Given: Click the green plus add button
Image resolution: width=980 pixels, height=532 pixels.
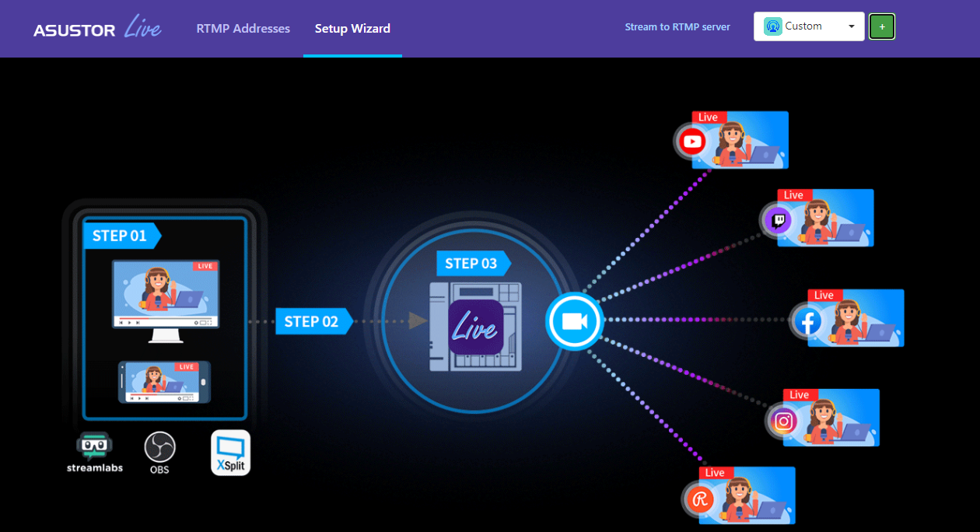Looking at the screenshot, I should pos(882,26).
